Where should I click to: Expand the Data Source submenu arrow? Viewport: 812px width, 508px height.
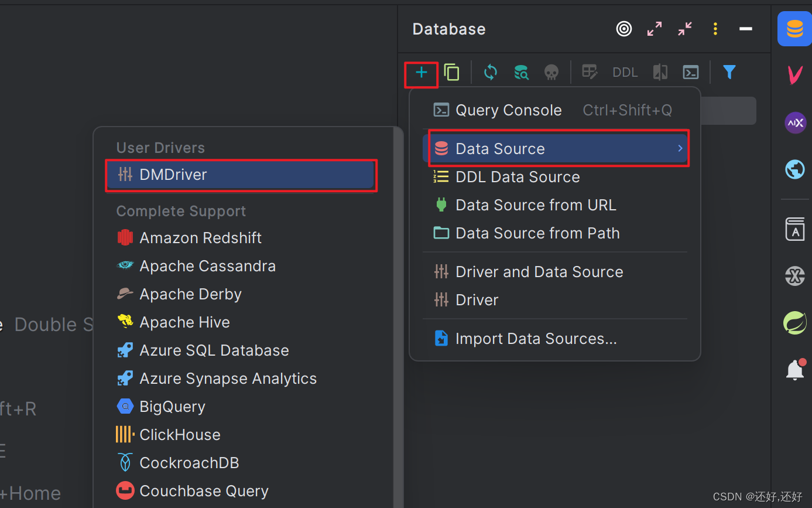pos(680,149)
